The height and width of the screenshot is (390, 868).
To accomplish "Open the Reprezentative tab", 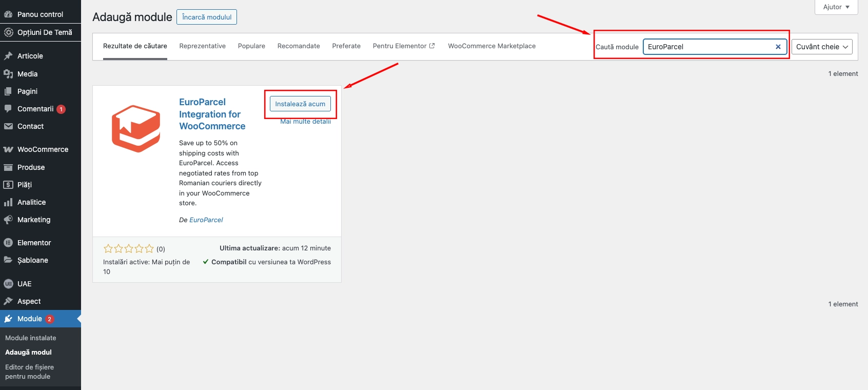I will pyautogui.click(x=203, y=46).
